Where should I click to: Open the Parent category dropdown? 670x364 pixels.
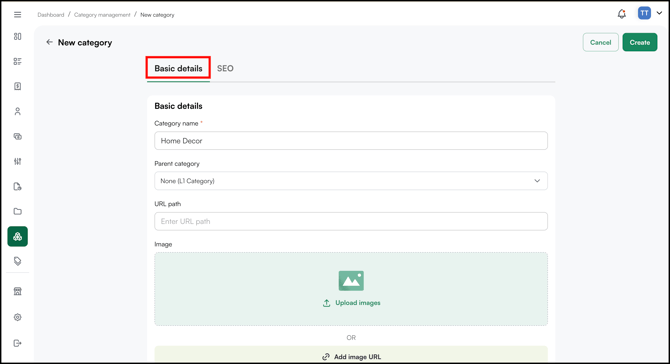pyautogui.click(x=351, y=181)
